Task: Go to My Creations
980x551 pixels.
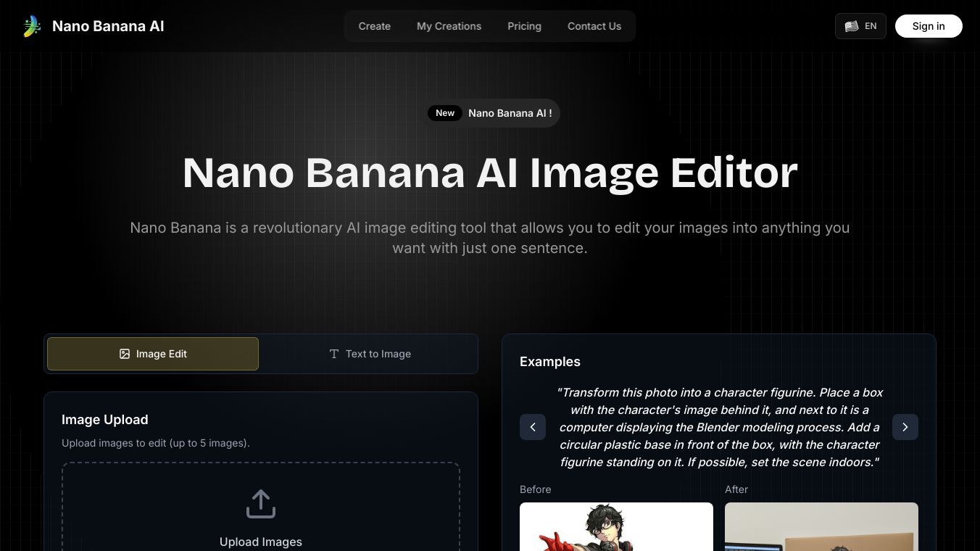Action: (x=449, y=26)
